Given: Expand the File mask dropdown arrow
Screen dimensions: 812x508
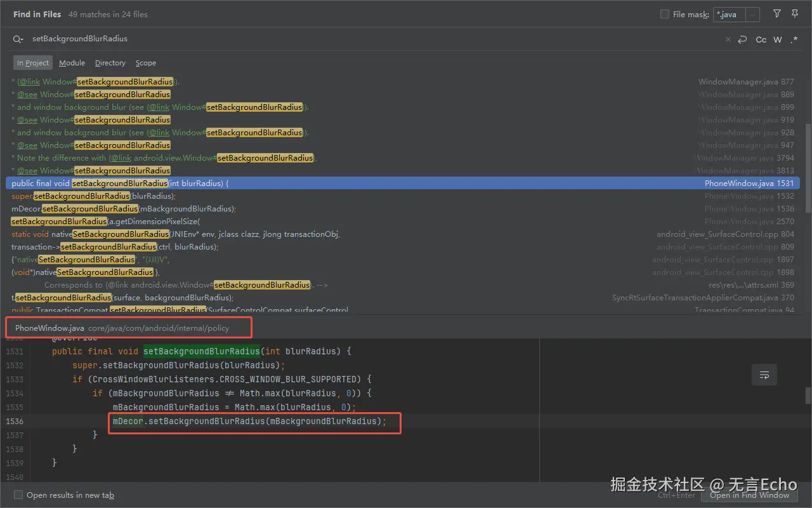Looking at the screenshot, I should tap(752, 15).
